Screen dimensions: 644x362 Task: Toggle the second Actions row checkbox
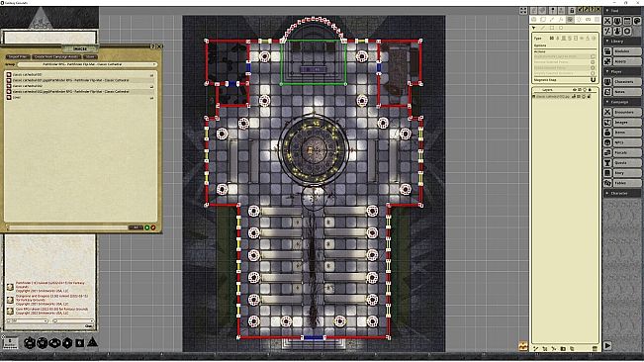(593, 62)
